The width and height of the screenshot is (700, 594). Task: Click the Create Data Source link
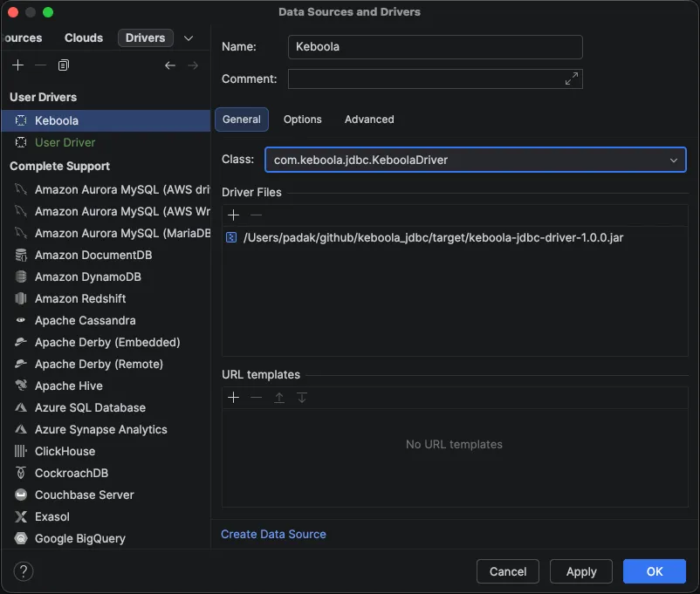point(274,534)
